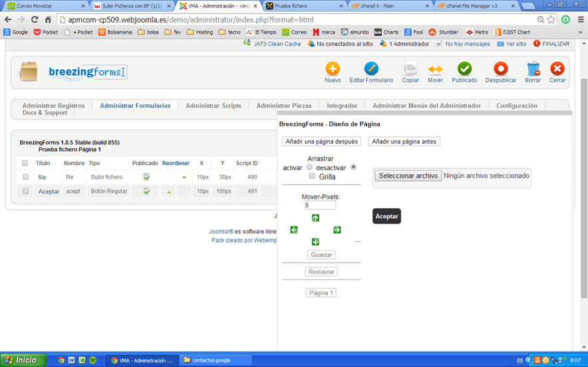The width and height of the screenshot is (588, 367).
Task: Check the Aceptar row checkbox
Action: (25, 191)
